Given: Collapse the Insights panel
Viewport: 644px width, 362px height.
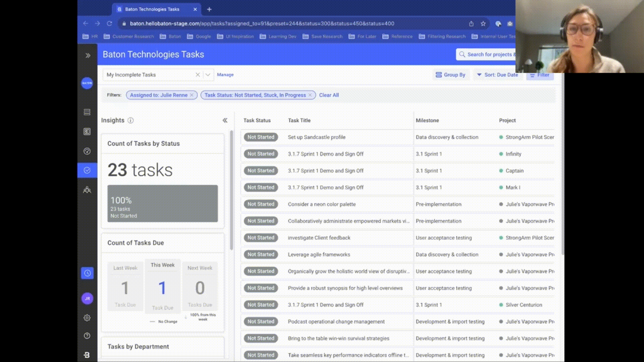Looking at the screenshot, I should (x=225, y=120).
